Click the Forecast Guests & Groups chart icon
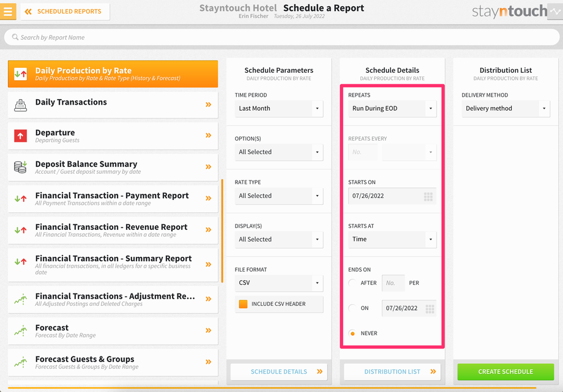Viewport: 563px width, 392px height. click(20, 362)
